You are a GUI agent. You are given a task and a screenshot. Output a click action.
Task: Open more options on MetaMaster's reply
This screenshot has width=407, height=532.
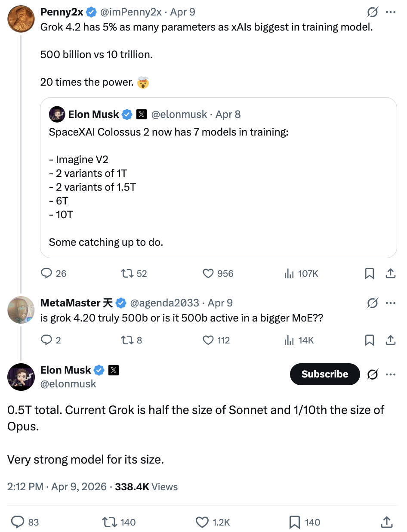[391, 303]
